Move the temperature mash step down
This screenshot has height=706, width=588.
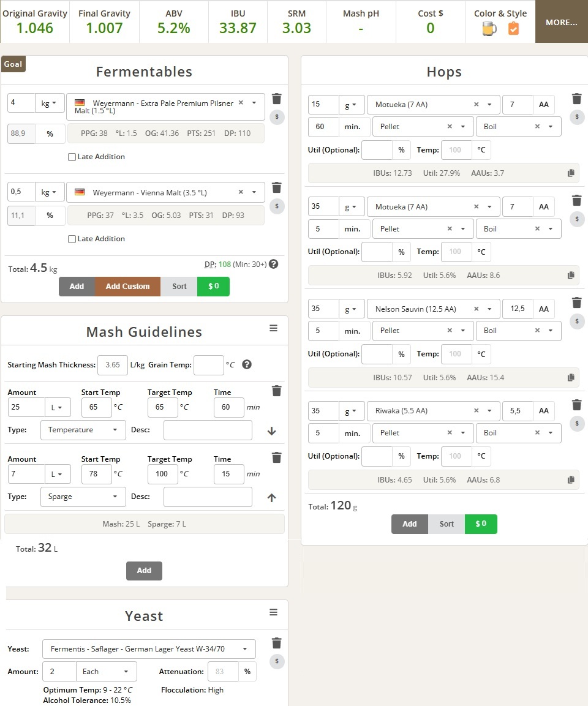[x=271, y=431]
